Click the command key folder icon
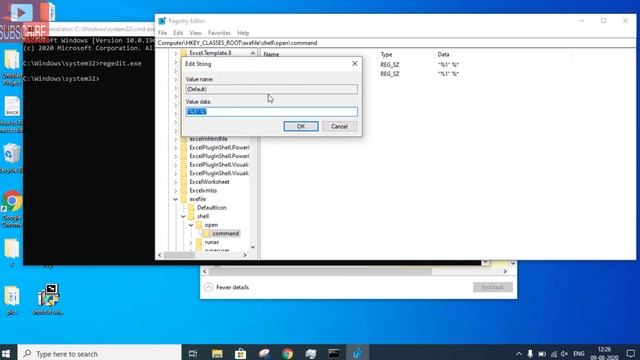 [x=207, y=233]
